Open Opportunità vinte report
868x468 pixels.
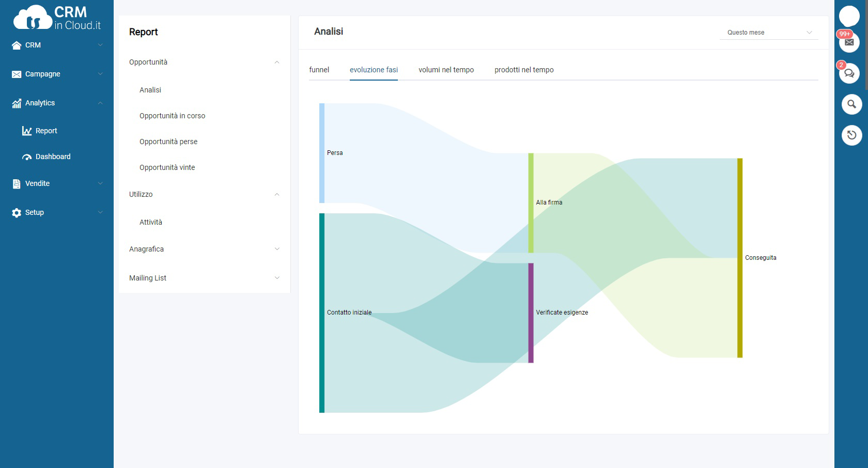pyautogui.click(x=167, y=167)
